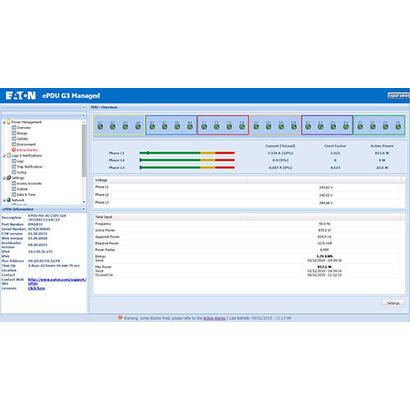Open Date & Time settings item
Viewport: 410px width, 410px height.
(x=26, y=194)
